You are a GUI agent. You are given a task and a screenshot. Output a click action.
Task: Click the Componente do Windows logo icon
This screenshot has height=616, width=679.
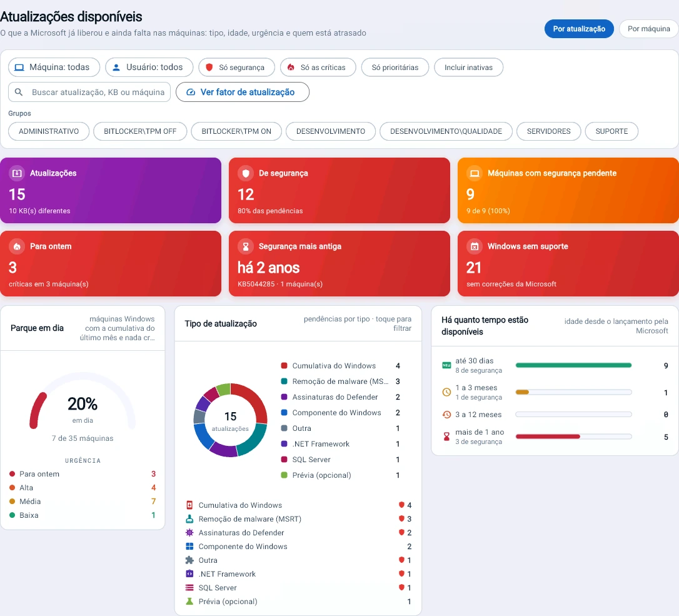click(189, 547)
